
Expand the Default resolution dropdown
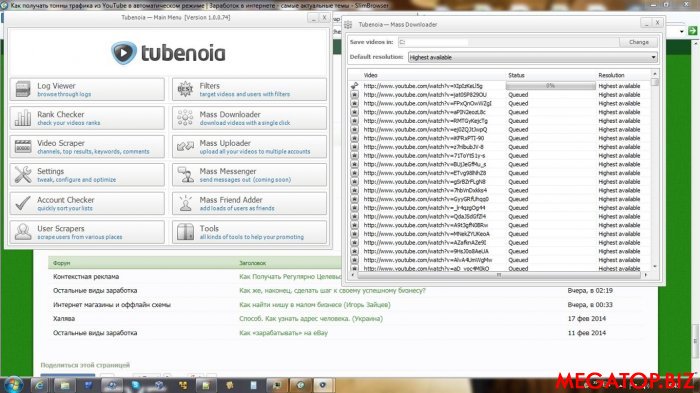point(533,57)
